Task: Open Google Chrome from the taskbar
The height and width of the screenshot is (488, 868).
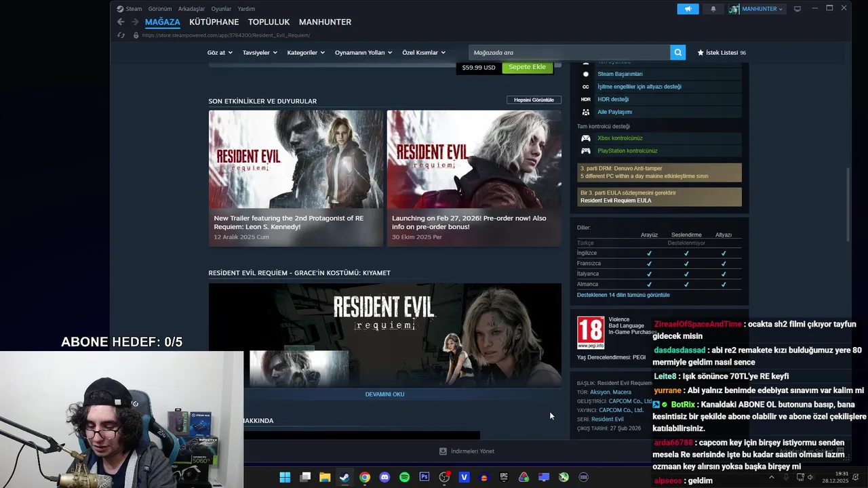Action: [x=365, y=477]
